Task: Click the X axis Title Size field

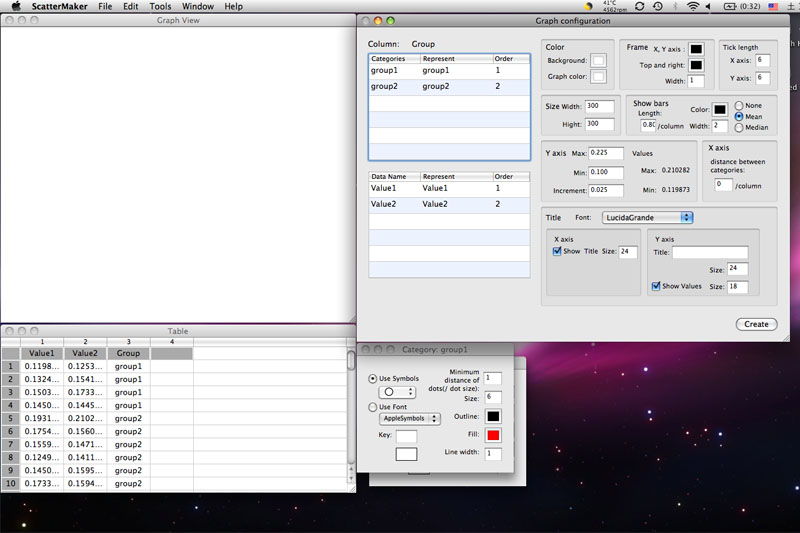Action: [628, 251]
